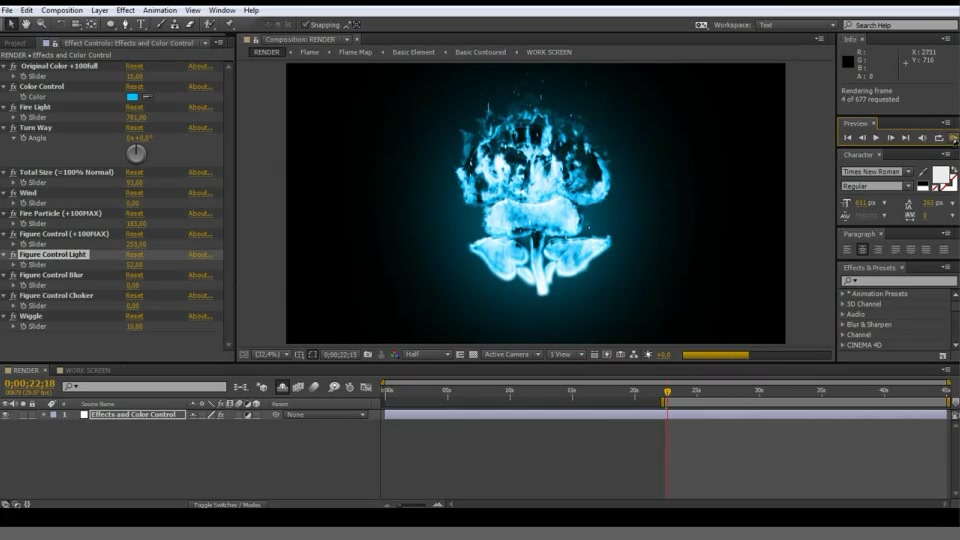
Task: Open the Composition menu
Action: [x=62, y=10]
